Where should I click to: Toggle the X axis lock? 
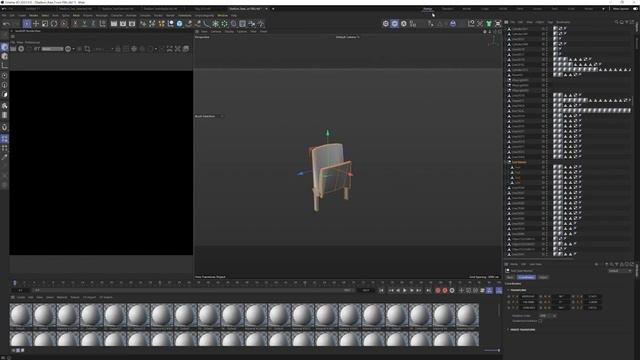tap(76, 24)
